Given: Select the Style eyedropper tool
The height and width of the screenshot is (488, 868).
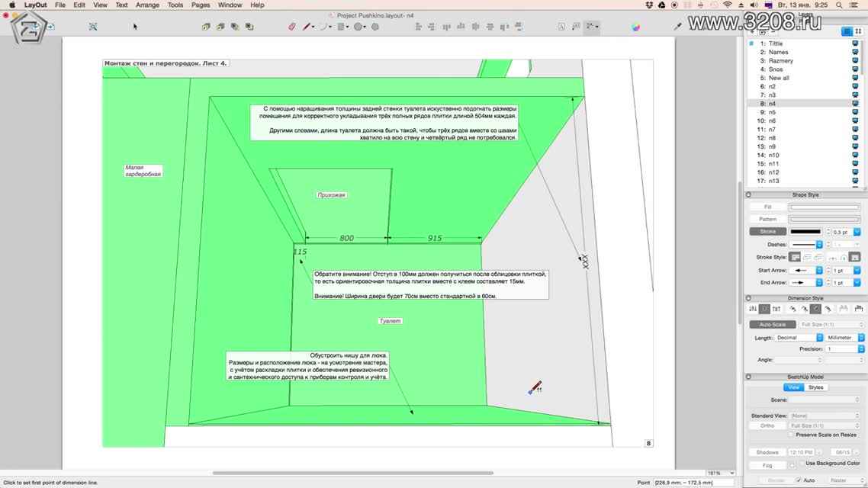Looking at the screenshot, I should pyautogui.click(x=677, y=27).
